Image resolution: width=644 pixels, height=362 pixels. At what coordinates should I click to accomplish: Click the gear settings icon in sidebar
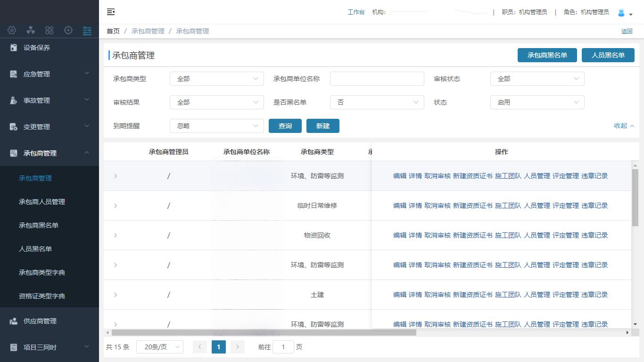(12, 31)
